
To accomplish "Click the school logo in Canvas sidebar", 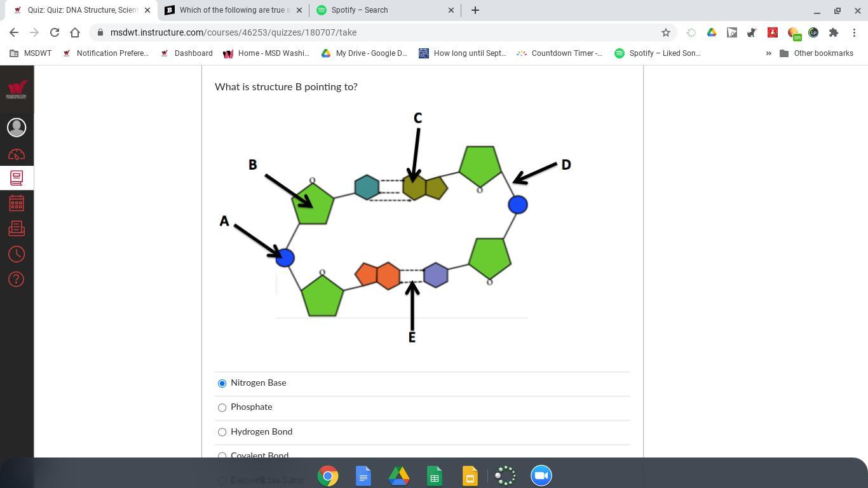I will click(x=17, y=90).
